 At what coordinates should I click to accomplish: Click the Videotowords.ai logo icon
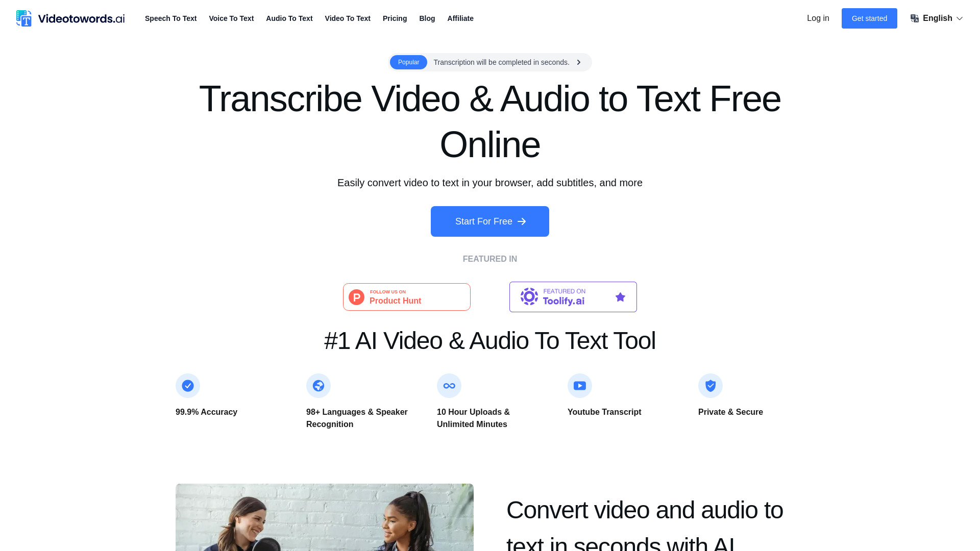click(23, 18)
